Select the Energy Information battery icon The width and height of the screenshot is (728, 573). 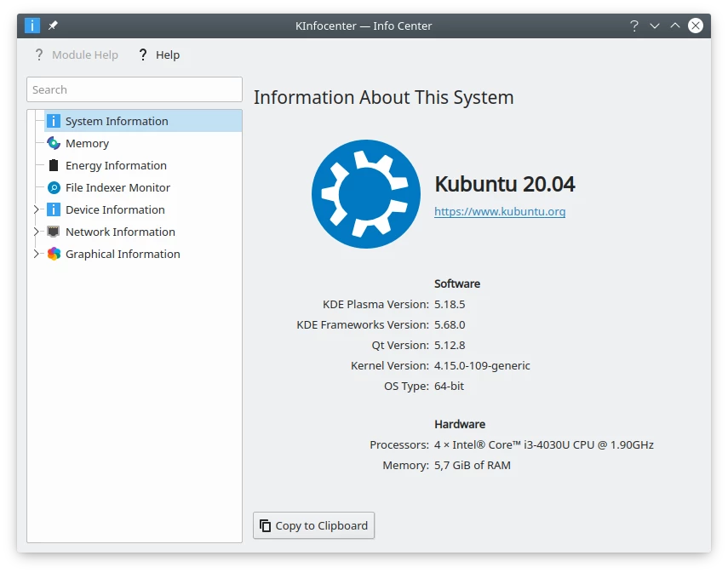pos(53,165)
